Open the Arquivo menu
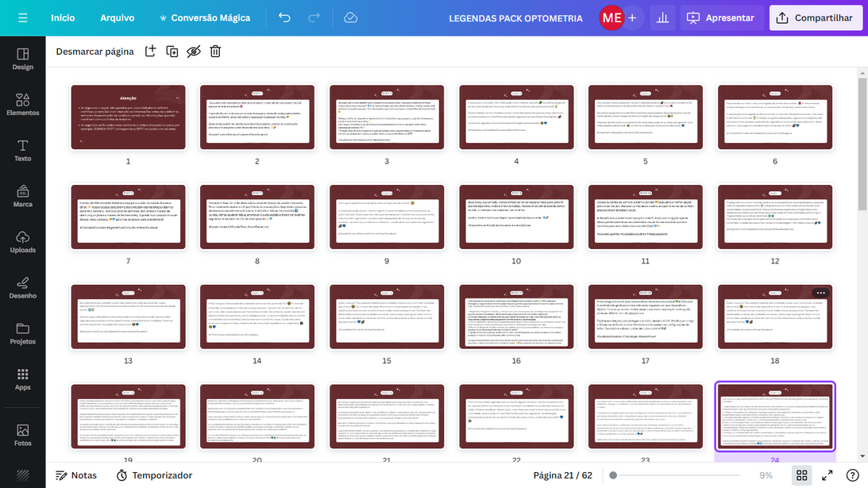 click(117, 17)
